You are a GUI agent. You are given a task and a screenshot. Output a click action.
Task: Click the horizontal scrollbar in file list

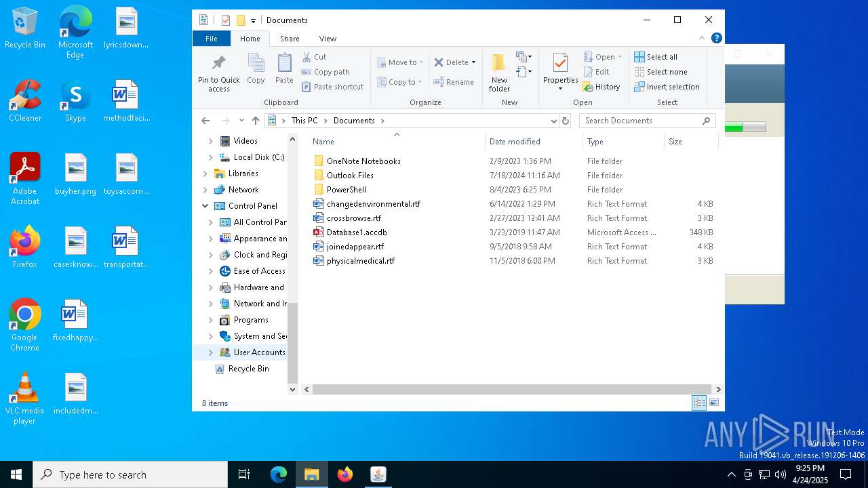(512, 389)
